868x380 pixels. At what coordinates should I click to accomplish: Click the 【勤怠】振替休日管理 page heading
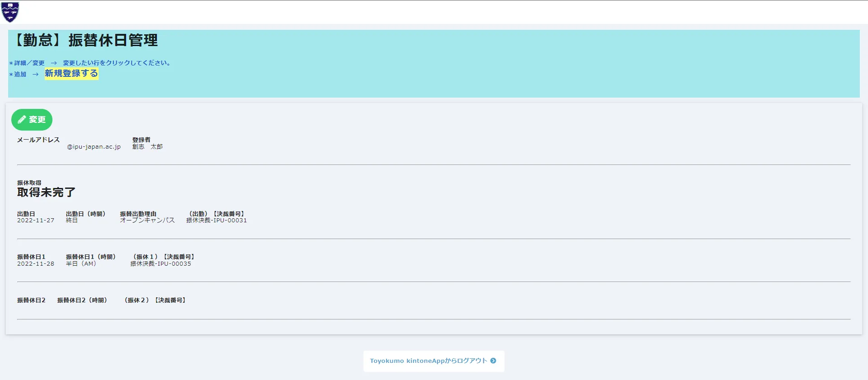[x=85, y=40]
